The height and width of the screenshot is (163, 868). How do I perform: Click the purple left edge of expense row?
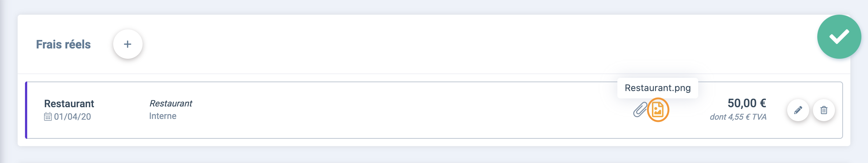[x=26, y=110]
